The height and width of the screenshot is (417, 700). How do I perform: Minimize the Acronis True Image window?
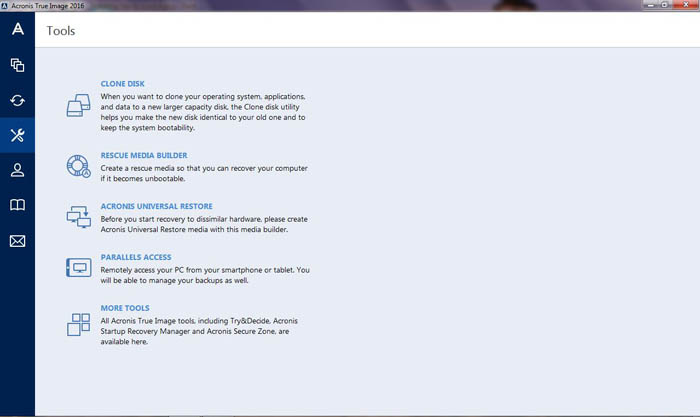tap(648, 5)
